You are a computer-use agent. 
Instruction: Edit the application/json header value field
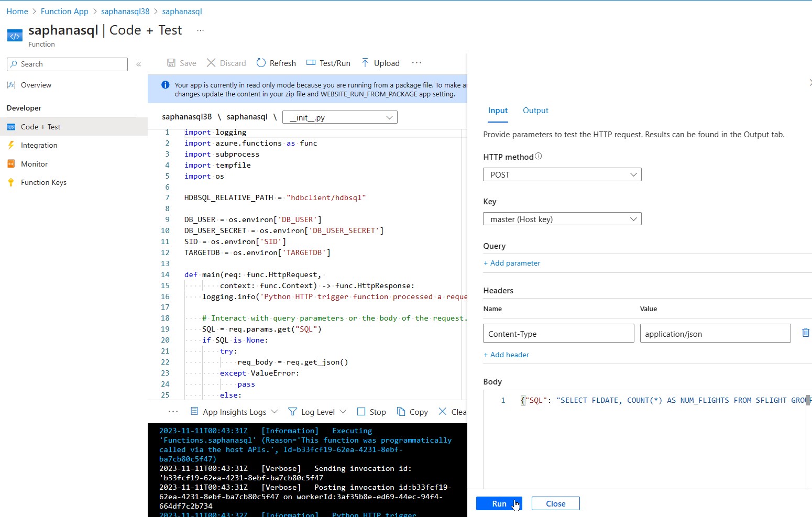click(715, 333)
